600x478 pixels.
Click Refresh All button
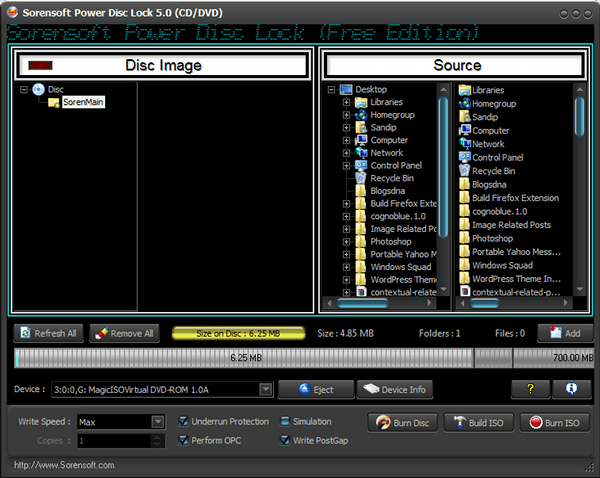(49, 333)
